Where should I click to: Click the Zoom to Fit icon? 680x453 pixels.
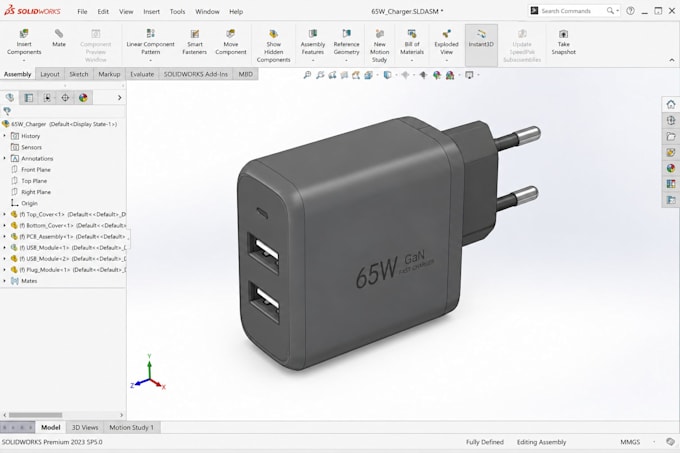tap(307, 75)
